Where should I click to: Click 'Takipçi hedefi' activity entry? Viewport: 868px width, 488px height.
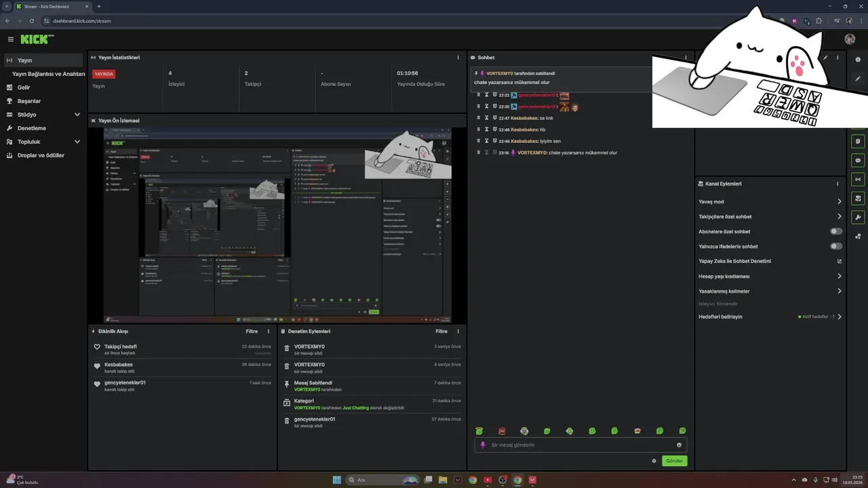183,350
